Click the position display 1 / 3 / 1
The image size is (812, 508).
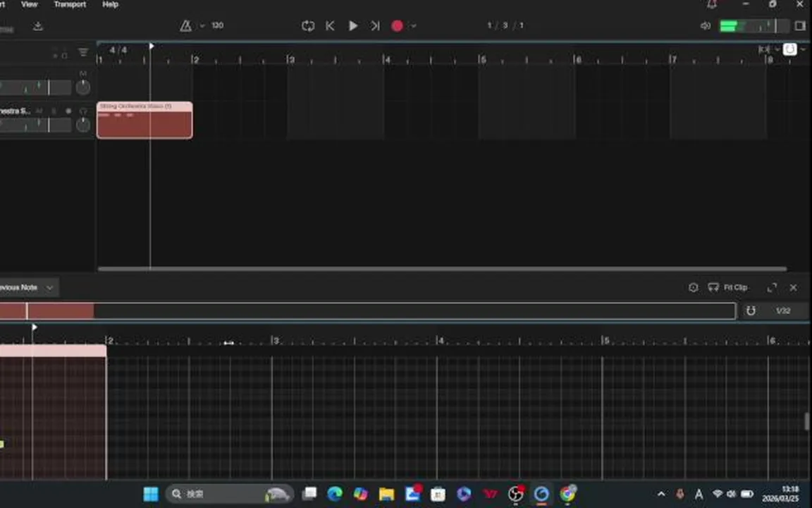click(x=505, y=25)
